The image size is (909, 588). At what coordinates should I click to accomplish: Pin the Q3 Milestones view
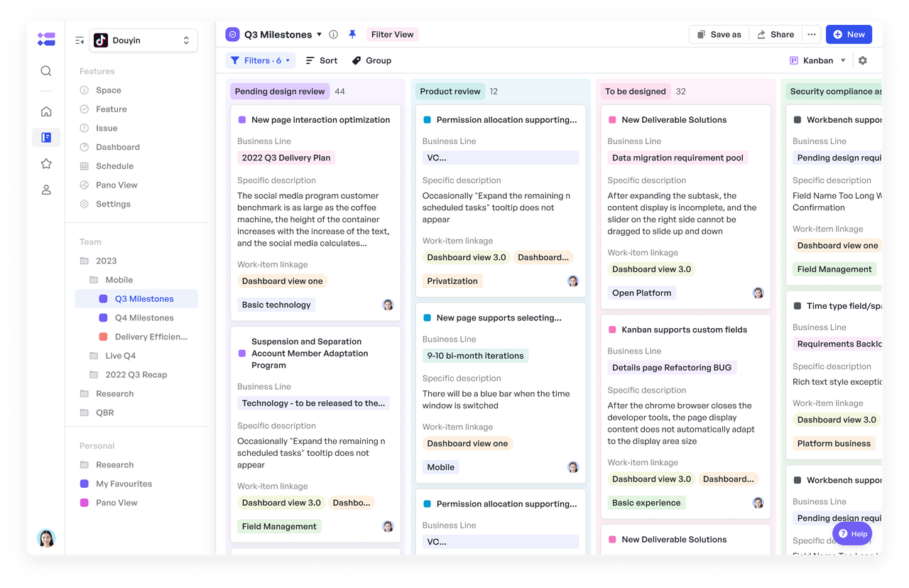(352, 33)
